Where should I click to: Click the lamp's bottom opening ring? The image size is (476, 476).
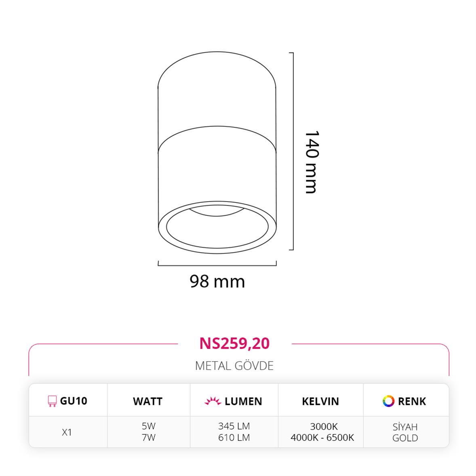217,227
